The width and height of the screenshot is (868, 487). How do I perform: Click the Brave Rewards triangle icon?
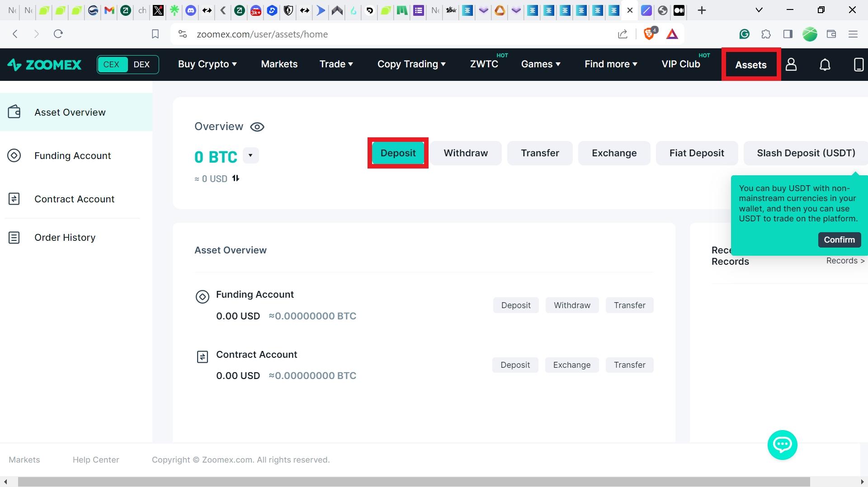coord(672,34)
